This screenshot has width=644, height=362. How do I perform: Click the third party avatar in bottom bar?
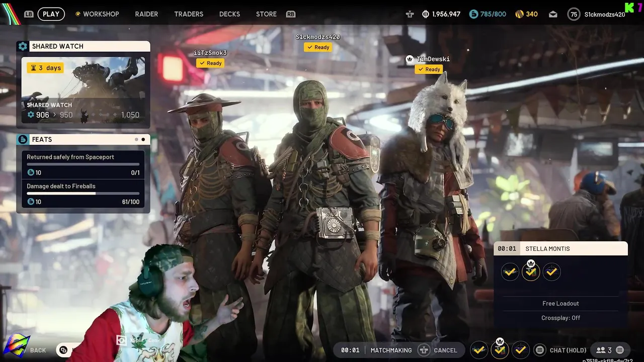520,349
